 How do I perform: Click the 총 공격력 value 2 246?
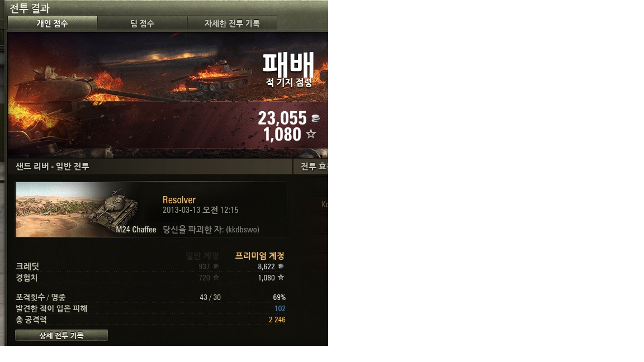(x=277, y=320)
